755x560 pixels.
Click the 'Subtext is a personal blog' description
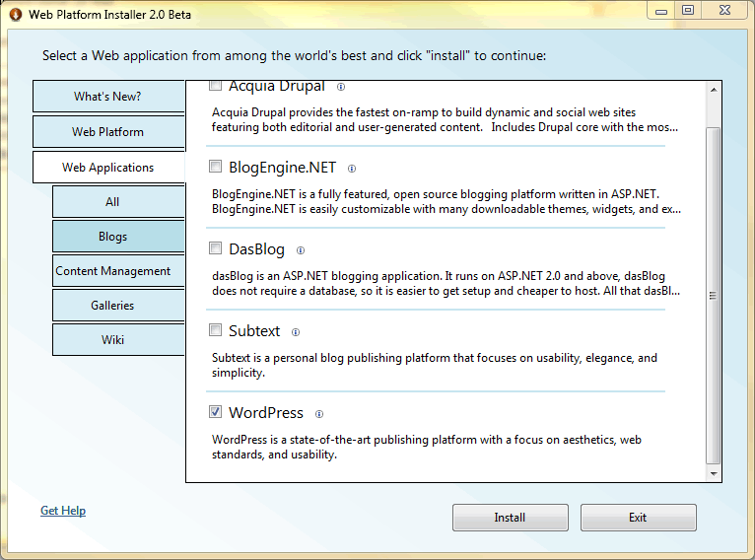[x=435, y=366]
